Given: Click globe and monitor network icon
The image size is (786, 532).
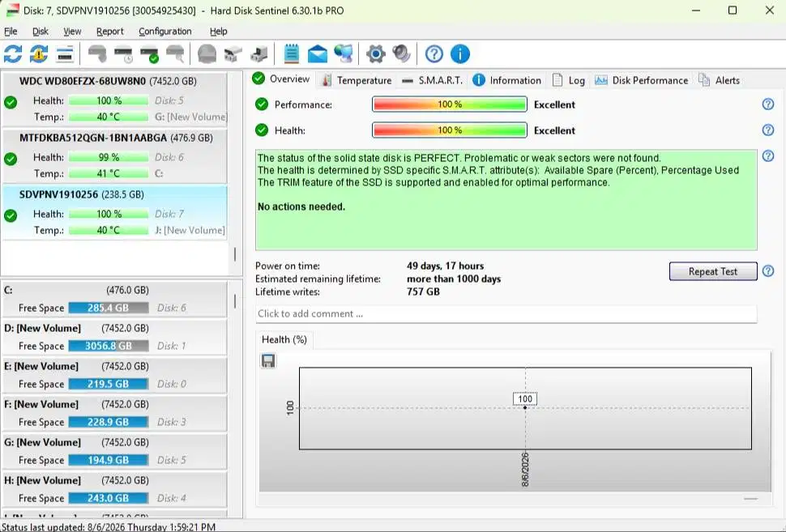Looking at the screenshot, I should (344, 53).
